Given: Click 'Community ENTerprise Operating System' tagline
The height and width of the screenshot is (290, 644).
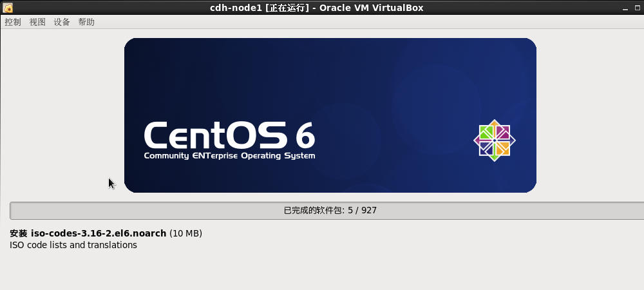Looking at the screenshot, I should (x=230, y=156).
